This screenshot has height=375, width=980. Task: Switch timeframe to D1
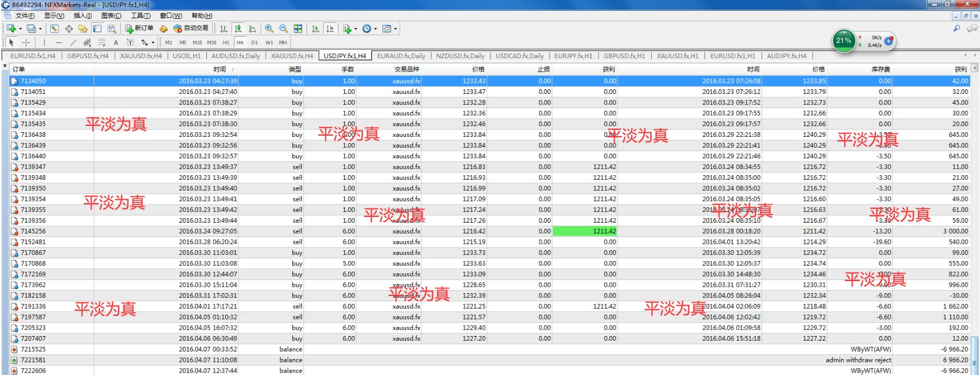(x=254, y=42)
